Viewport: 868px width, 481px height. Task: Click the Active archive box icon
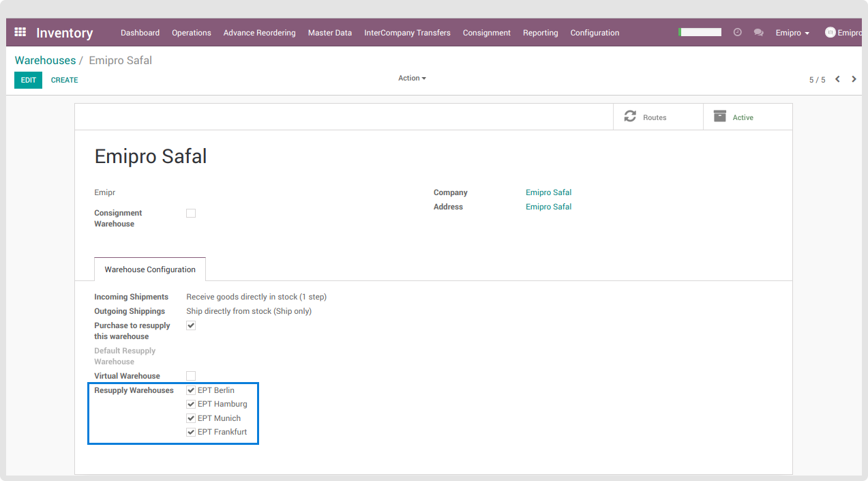(x=719, y=117)
